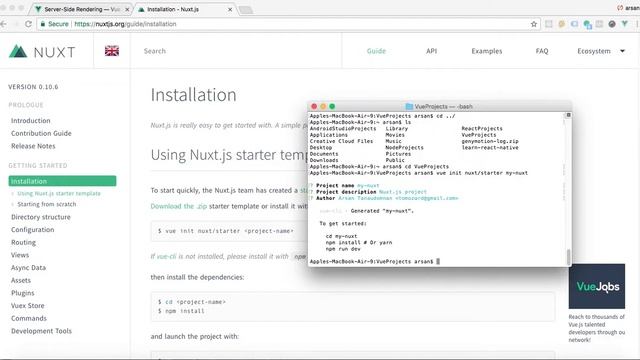The height and width of the screenshot is (360, 640).
Task: Open Development Tools in the sidebar
Action: (x=41, y=331)
